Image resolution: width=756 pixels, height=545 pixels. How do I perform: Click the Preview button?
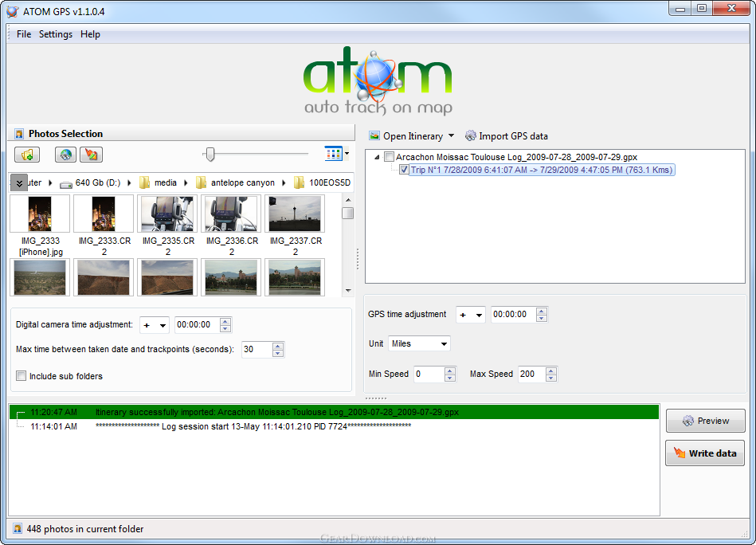tap(705, 421)
